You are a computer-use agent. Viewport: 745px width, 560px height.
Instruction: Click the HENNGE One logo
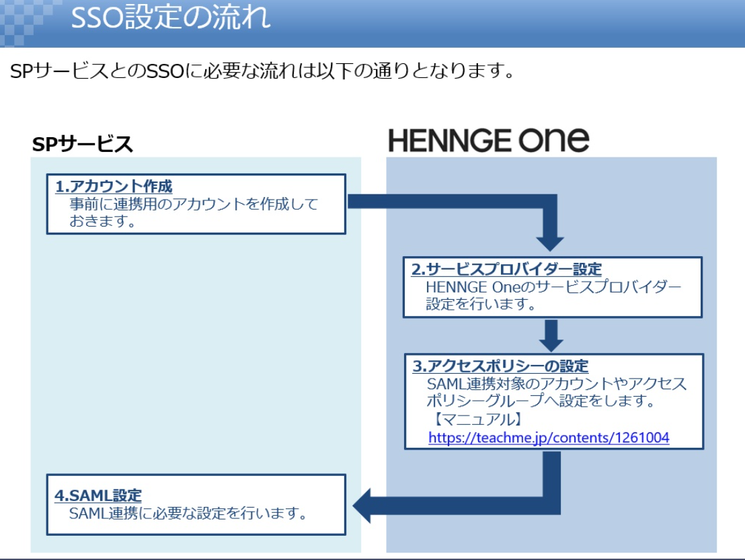pyautogui.click(x=488, y=140)
